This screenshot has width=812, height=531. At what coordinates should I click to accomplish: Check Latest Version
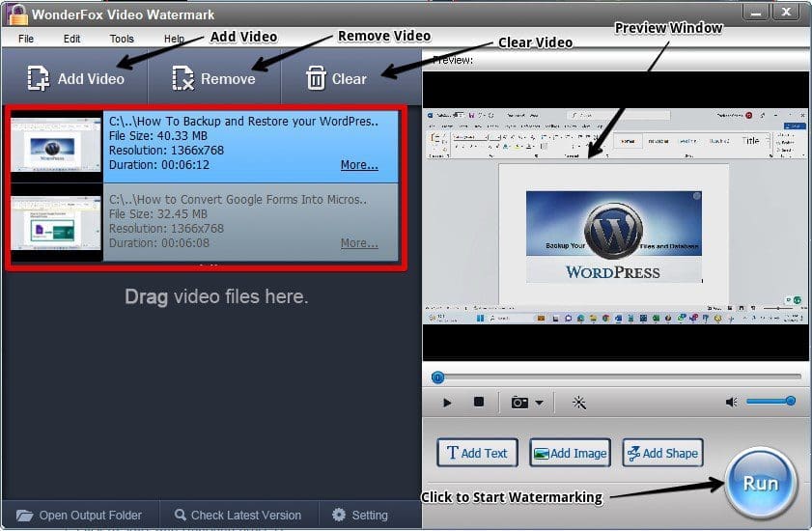pos(238,515)
